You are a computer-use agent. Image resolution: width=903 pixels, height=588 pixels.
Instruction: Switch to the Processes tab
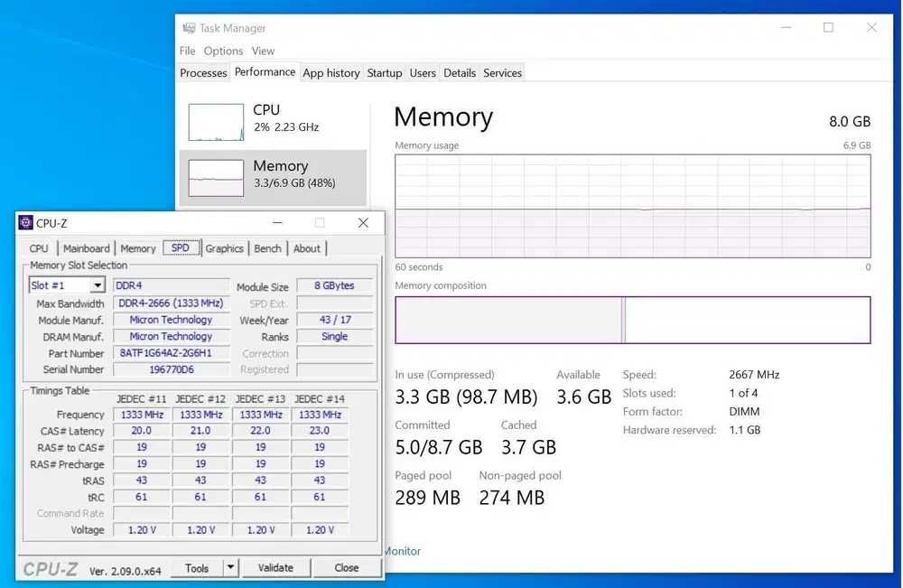pos(203,73)
